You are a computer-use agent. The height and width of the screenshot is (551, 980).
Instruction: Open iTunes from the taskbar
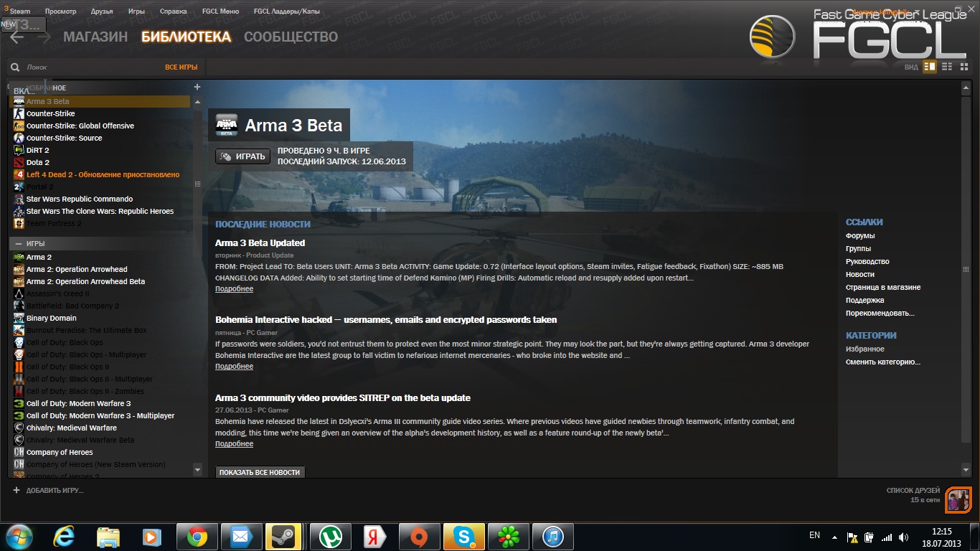552,537
